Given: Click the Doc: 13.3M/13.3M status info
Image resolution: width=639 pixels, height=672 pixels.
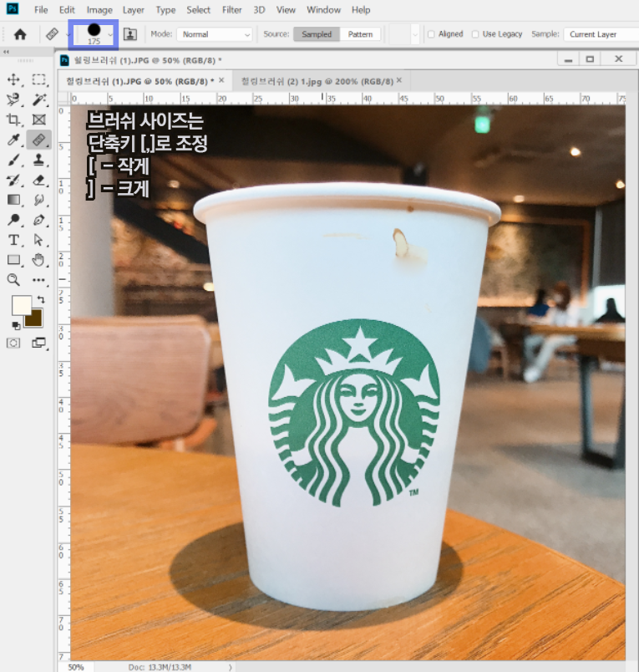Looking at the screenshot, I should coord(160,667).
